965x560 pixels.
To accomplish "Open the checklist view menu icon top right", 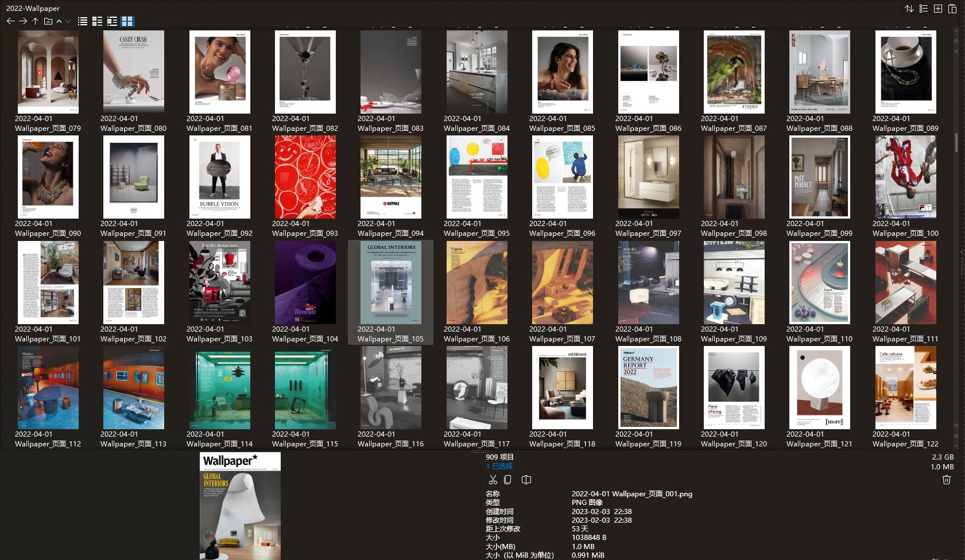I will click(x=923, y=9).
